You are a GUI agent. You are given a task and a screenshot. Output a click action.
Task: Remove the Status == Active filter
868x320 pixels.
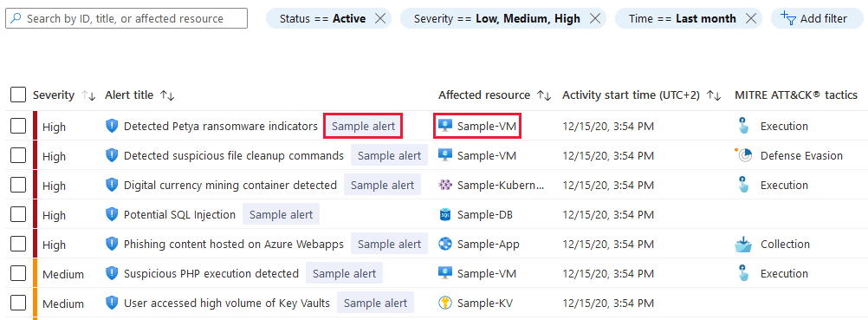(x=380, y=18)
